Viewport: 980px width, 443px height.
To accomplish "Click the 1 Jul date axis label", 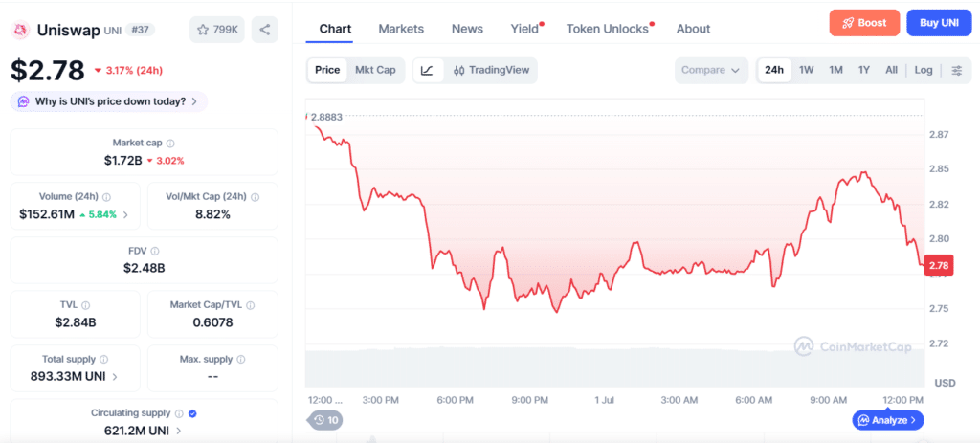I will click(605, 400).
